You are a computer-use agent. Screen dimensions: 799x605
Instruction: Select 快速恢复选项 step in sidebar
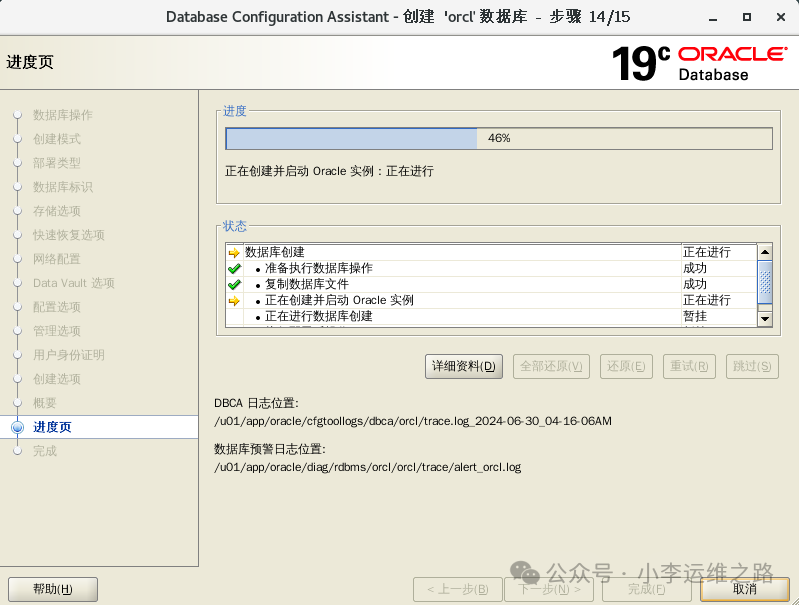(69, 235)
